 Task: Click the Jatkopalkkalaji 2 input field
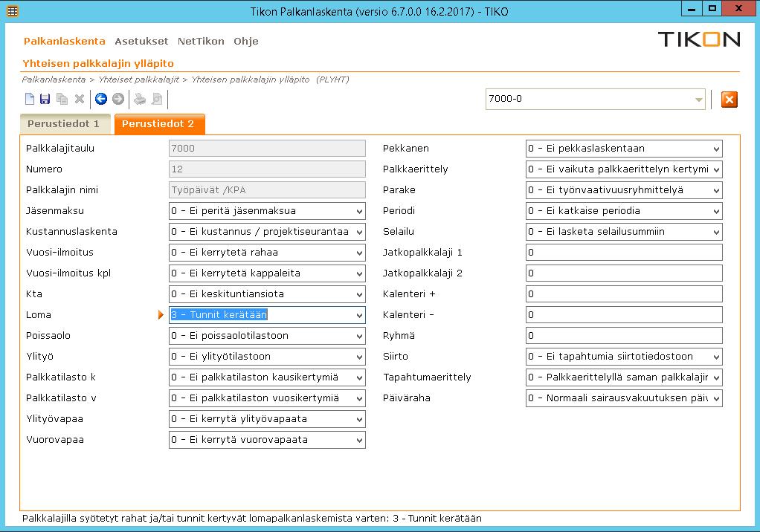click(624, 273)
